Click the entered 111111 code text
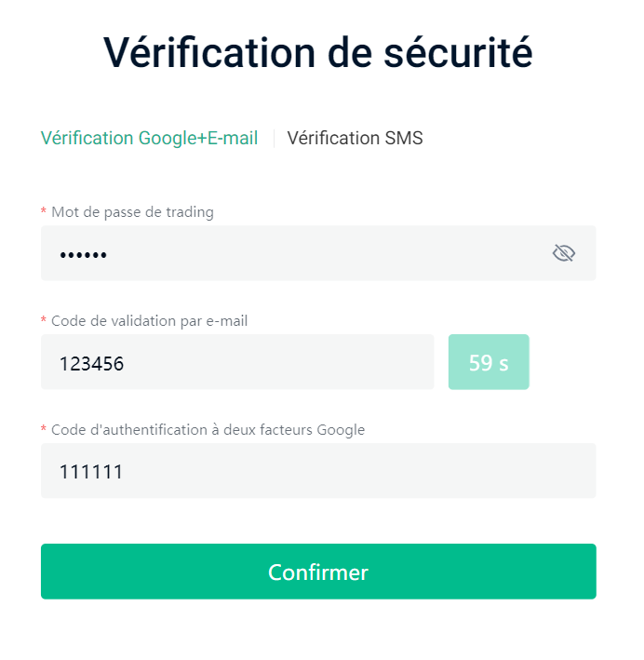This screenshot has width=644, height=660. point(91,472)
